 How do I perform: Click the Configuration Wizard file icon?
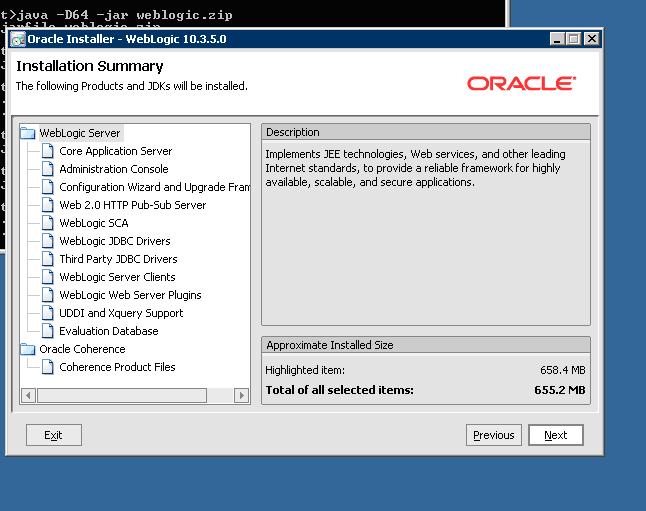click(47, 187)
